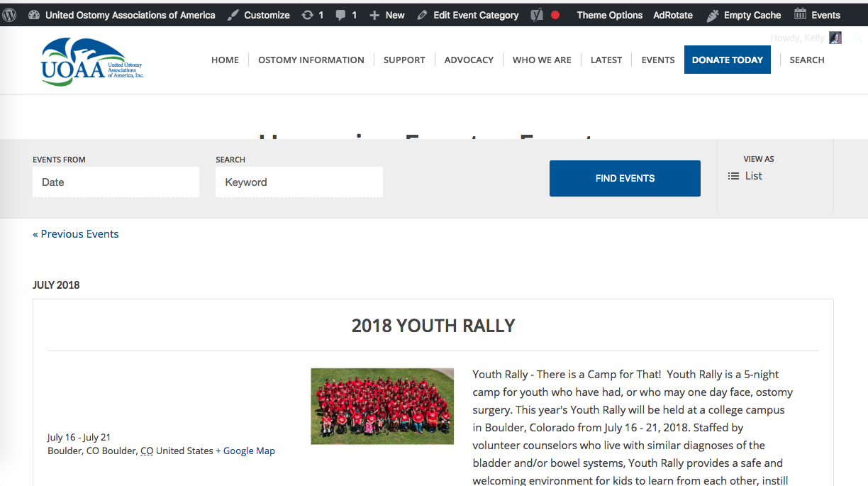Open the WordPress logo menu
The height and width of the screenshot is (486, 868).
(10, 15)
